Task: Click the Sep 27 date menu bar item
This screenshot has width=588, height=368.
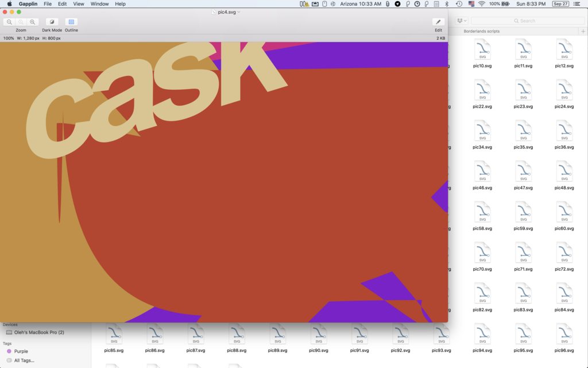Action: tap(560, 4)
